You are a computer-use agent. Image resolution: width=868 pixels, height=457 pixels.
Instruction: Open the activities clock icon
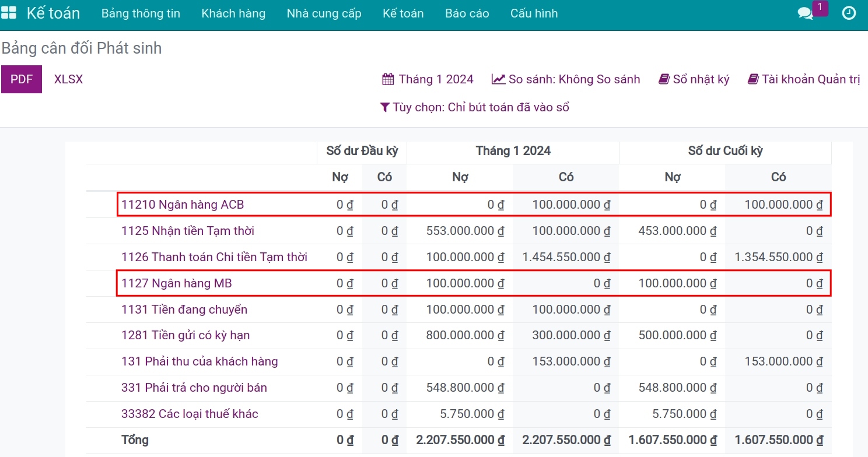[849, 13]
